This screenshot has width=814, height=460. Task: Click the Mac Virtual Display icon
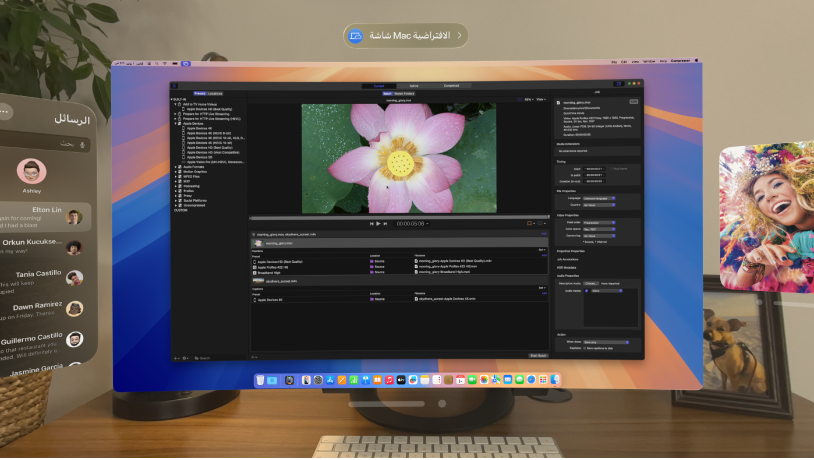pyautogui.click(x=355, y=36)
